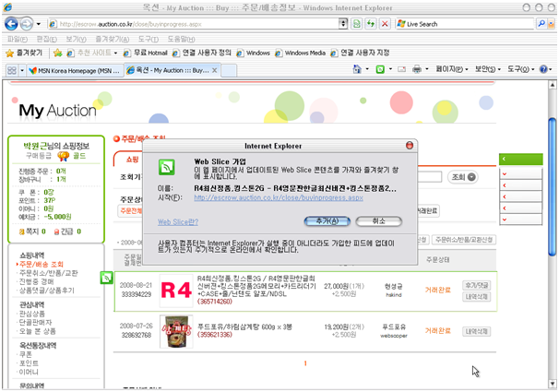Screen dimensions: 559x392
Task: Click the page scrollbar thumb
Action: pyautogui.click(x=553, y=186)
